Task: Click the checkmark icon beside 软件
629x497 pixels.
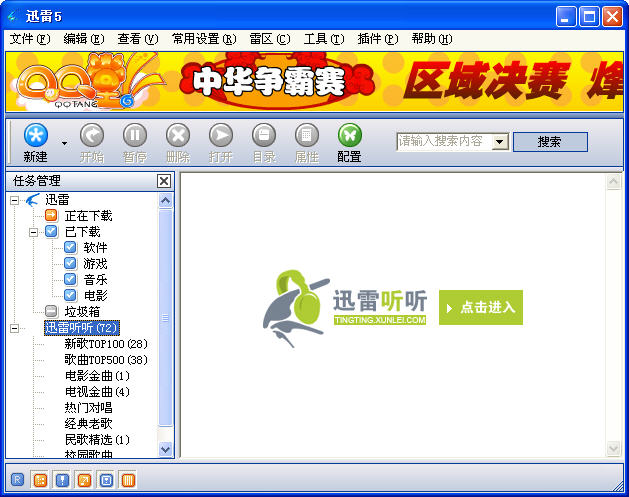Action: 70,247
